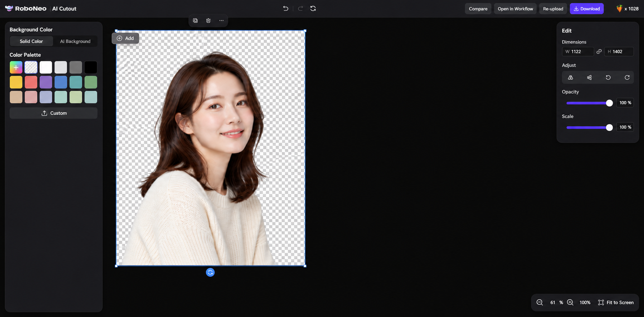This screenshot has width=644, height=317.
Task: Rotate the image clockwise
Action: coord(627,77)
